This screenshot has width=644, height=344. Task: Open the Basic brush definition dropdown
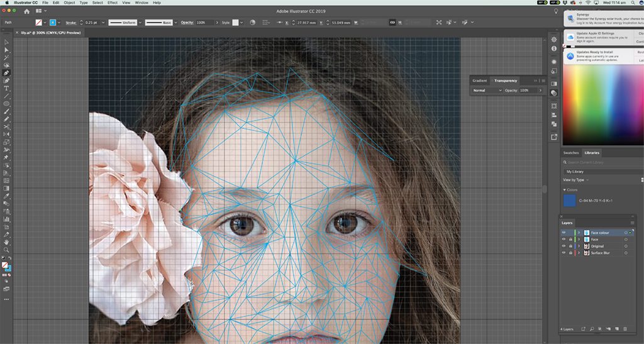click(x=176, y=23)
